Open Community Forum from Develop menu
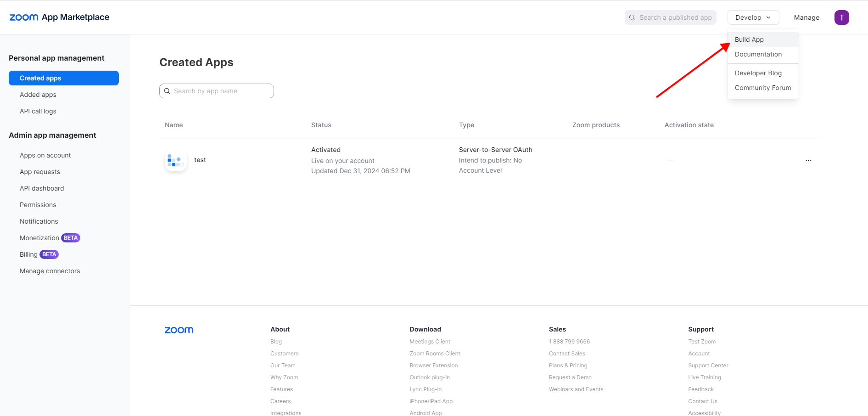Image resolution: width=868 pixels, height=416 pixels. [x=763, y=88]
